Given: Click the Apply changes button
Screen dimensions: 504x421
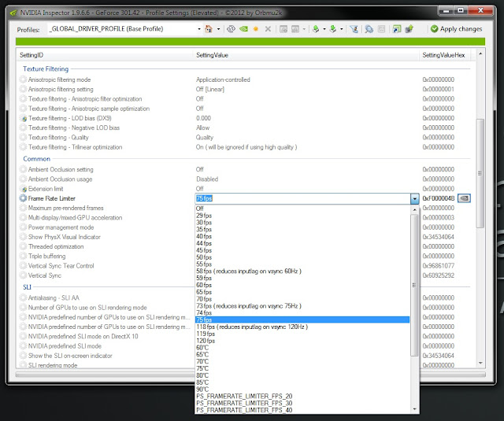Looking at the screenshot, I should point(456,29).
